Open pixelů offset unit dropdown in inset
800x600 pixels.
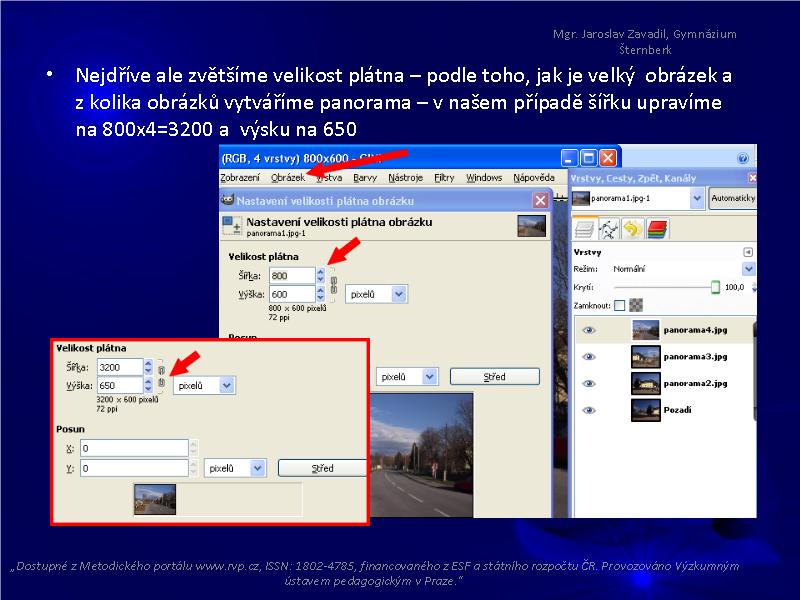pos(235,468)
